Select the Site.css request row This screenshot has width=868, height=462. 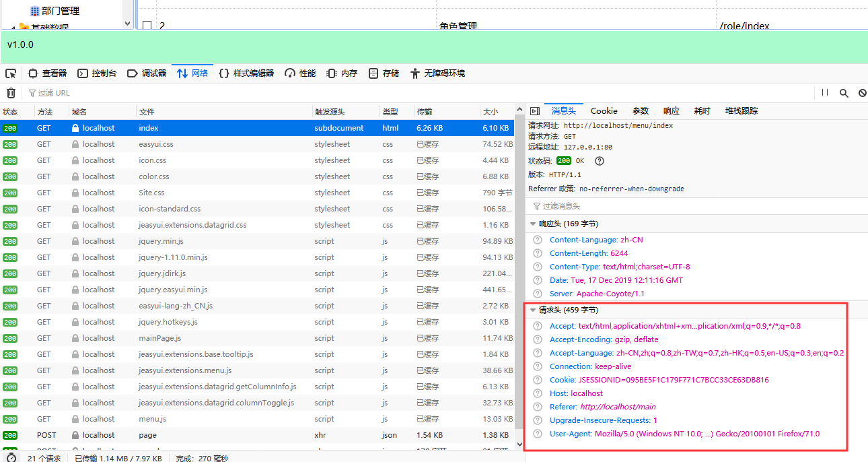click(257, 193)
